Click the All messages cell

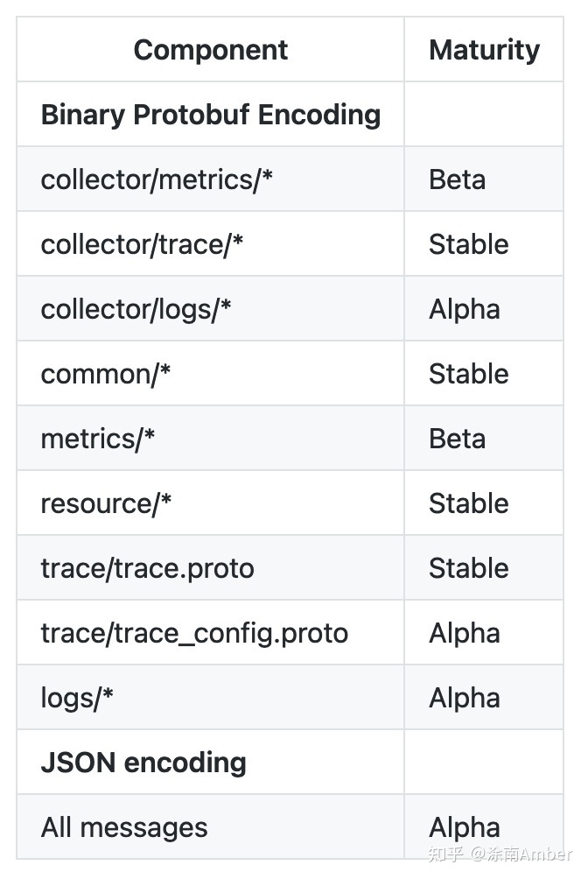tap(124, 827)
